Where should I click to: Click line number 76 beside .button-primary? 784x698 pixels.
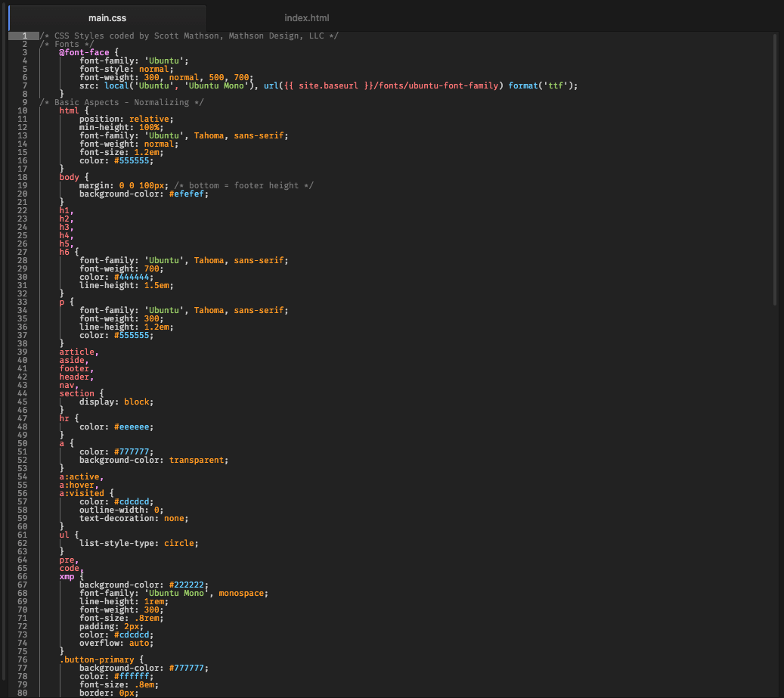click(x=23, y=660)
